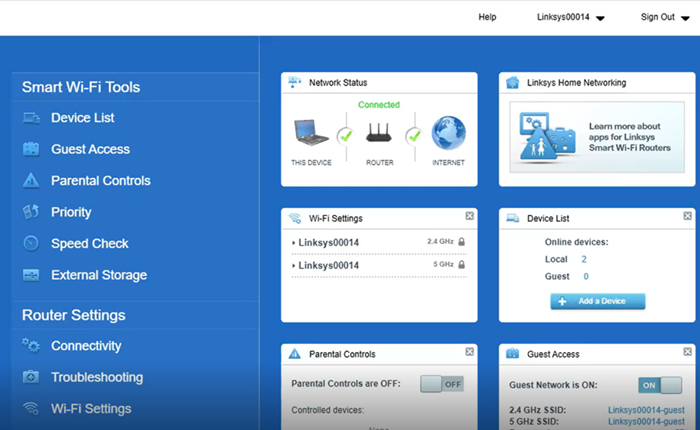This screenshot has height=430, width=700.
Task: Click the Local devices count 2
Action: point(584,259)
